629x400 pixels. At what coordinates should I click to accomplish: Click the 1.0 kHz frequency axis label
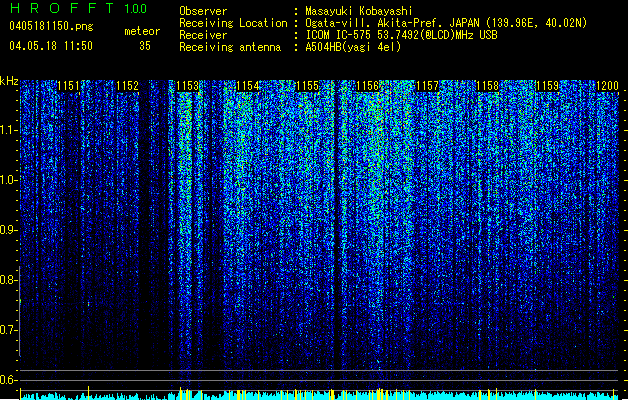click(8, 180)
